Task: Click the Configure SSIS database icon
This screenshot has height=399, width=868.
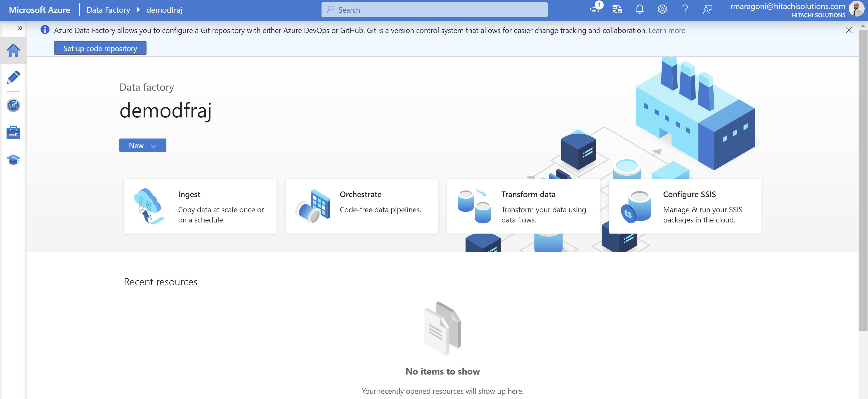Action: pos(636,207)
